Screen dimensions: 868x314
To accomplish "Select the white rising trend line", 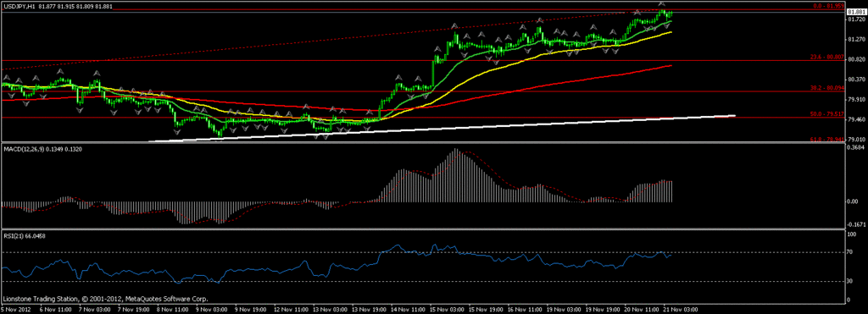I will (x=442, y=128).
